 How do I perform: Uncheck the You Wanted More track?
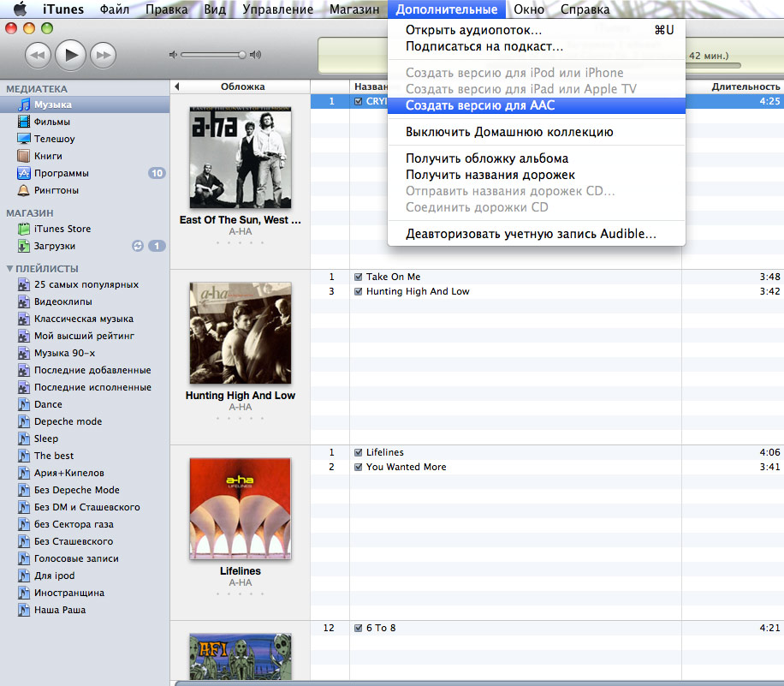(x=358, y=467)
